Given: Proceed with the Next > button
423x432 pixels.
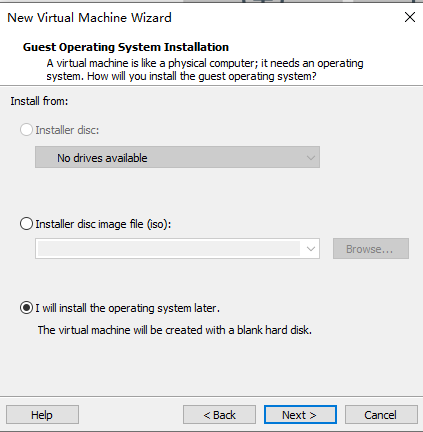Looking at the screenshot, I should point(300,415).
